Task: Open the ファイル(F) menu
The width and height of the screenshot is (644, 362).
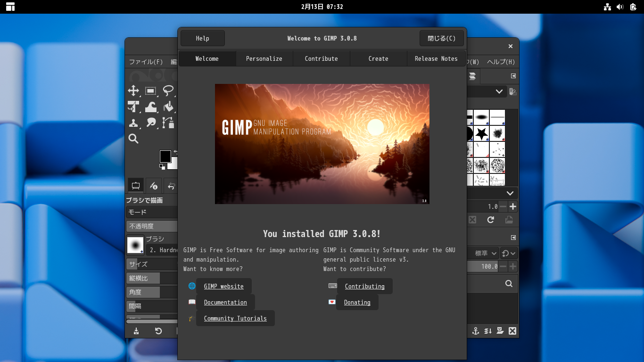Action: click(x=146, y=62)
